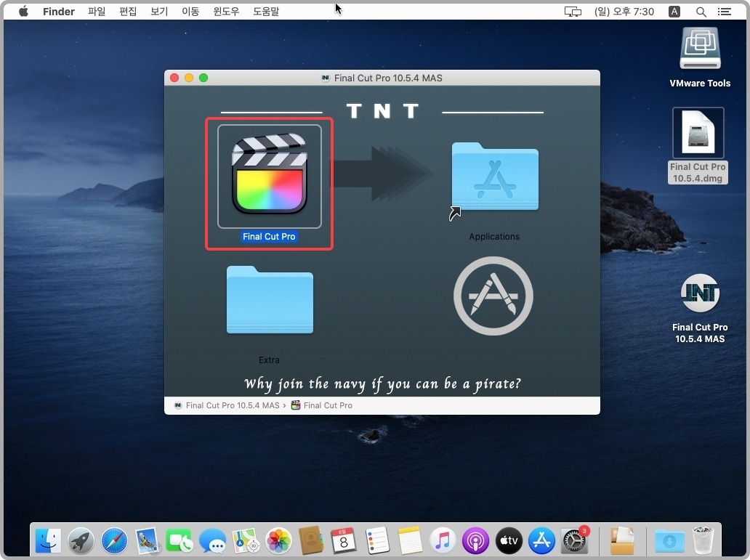750x560 pixels.
Task: Close the Final Cut Pro 10.5.4 MAS window
Action: click(x=174, y=78)
